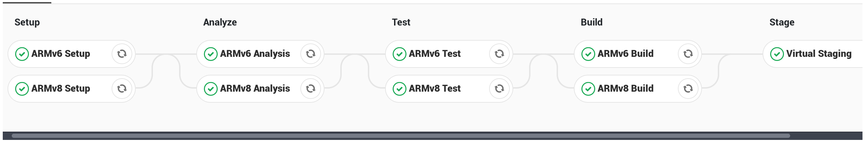Retry the ARMv6 Setup job
The height and width of the screenshot is (153, 868).
(x=122, y=54)
